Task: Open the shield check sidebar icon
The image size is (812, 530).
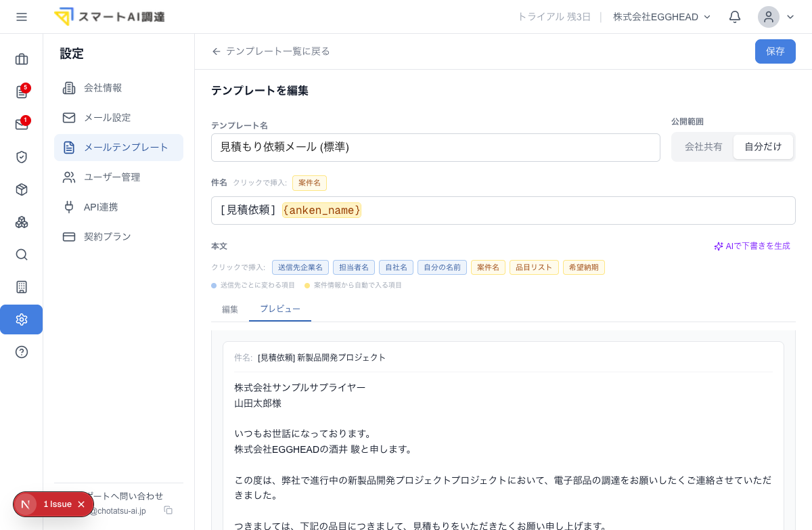Action: point(22,157)
